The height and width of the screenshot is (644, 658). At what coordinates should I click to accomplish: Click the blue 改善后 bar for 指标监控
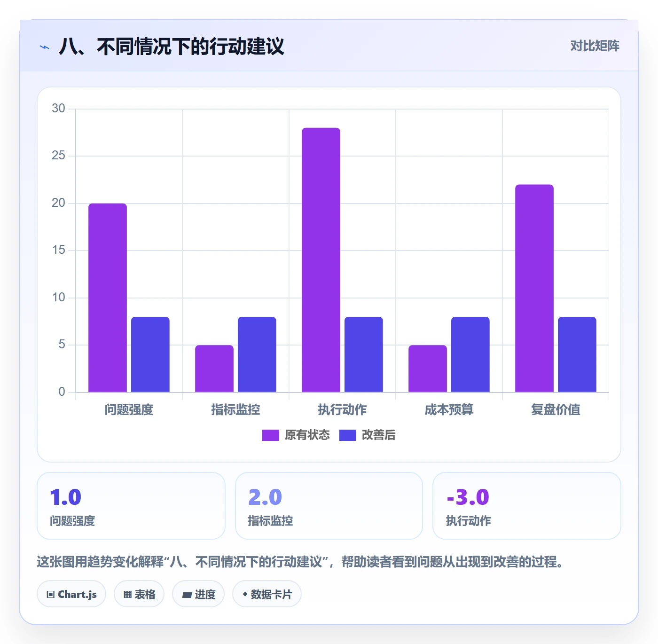click(257, 354)
